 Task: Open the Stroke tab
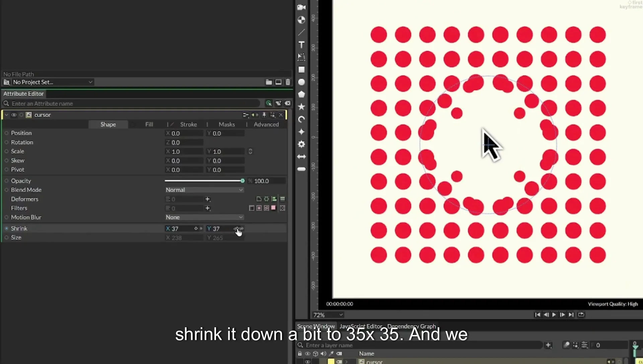(189, 124)
